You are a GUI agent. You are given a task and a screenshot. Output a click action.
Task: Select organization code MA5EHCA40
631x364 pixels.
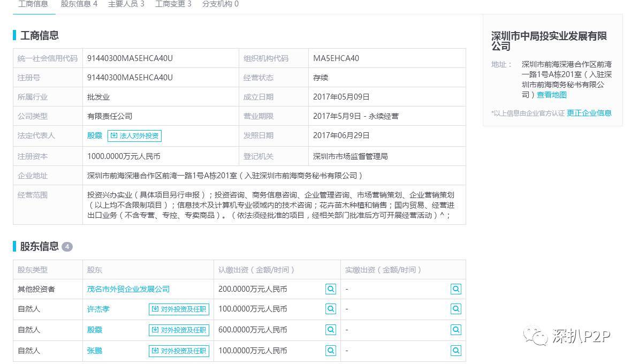pos(336,58)
